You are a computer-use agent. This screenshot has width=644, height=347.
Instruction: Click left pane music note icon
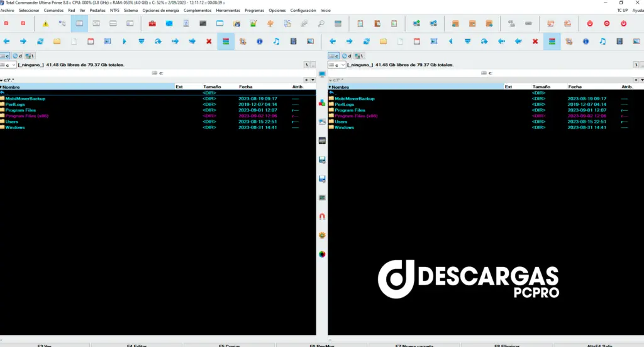pyautogui.click(x=277, y=41)
